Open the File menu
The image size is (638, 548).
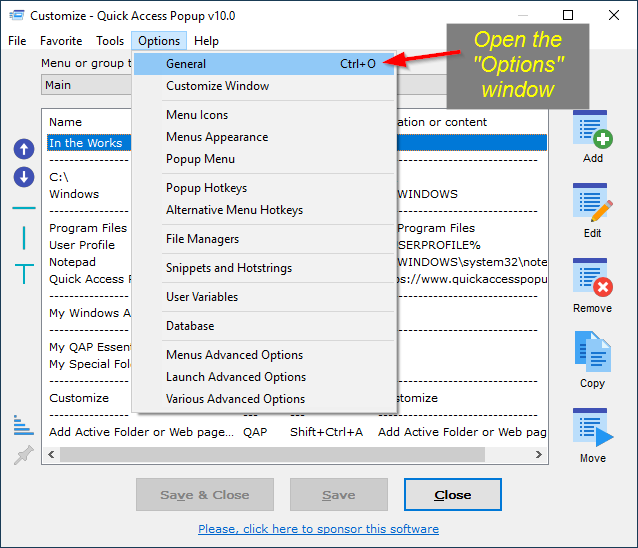[17, 41]
